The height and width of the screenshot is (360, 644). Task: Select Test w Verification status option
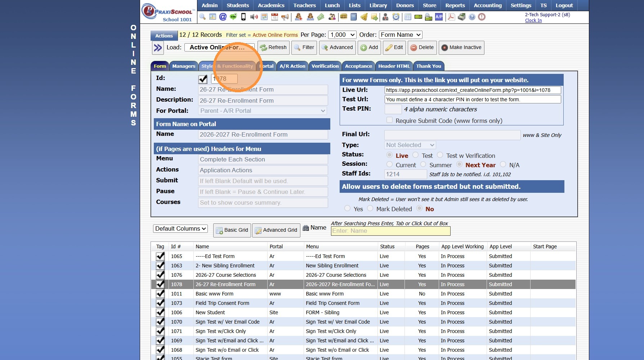coord(440,155)
